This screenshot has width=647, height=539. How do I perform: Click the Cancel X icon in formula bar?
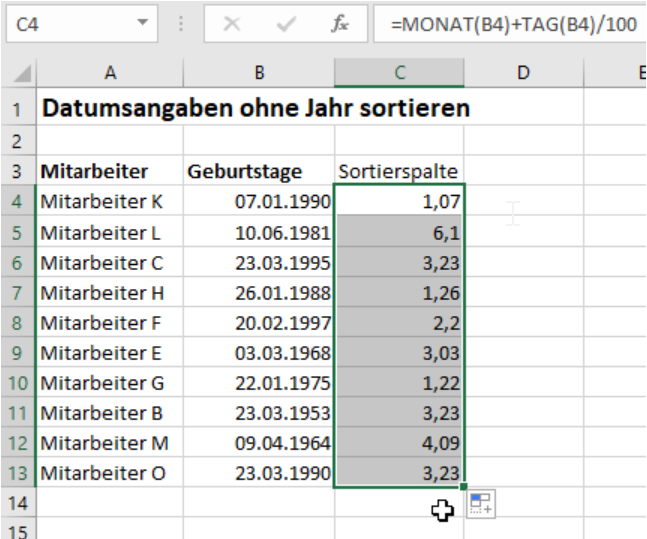tap(232, 25)
